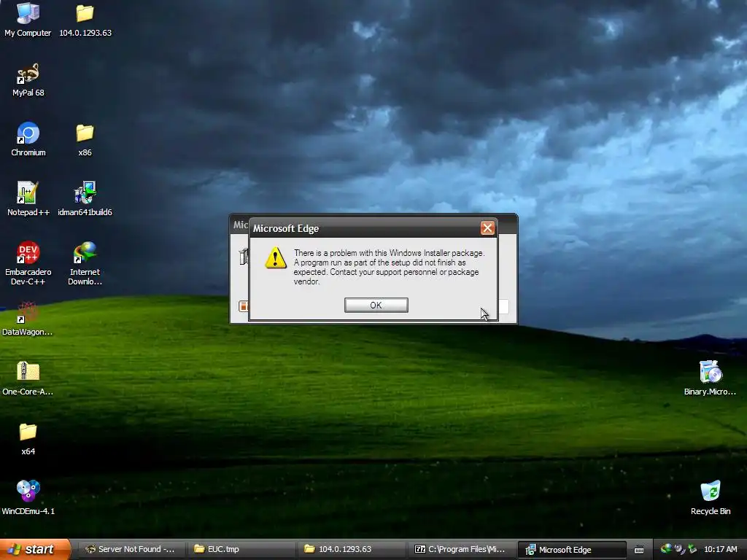747x560 pixels.
Task: Click the third system tray icon
Action: coord(692,549)
